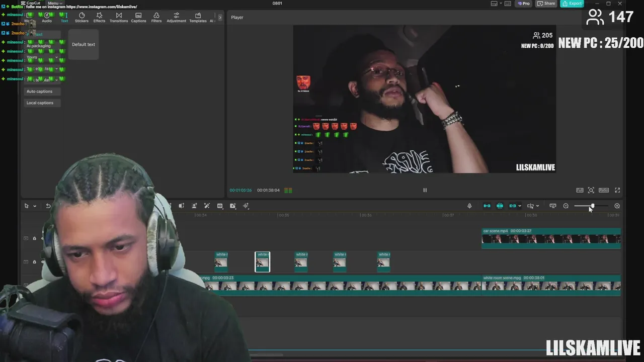Open the Effects tab
The height and width of the screenshot is (362, 644).
tap(99, 18)
